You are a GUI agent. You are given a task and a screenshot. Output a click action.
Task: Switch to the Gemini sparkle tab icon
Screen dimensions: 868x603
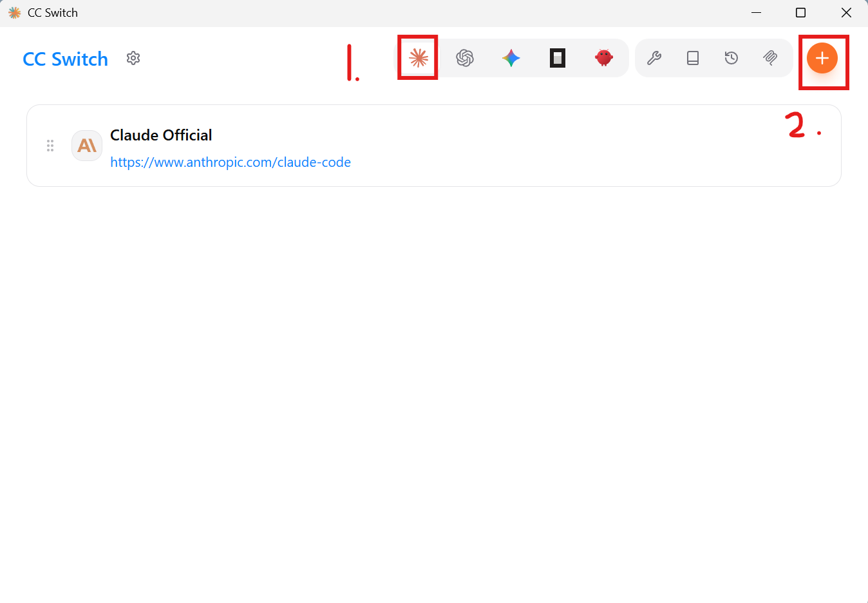tap(511, 58)
